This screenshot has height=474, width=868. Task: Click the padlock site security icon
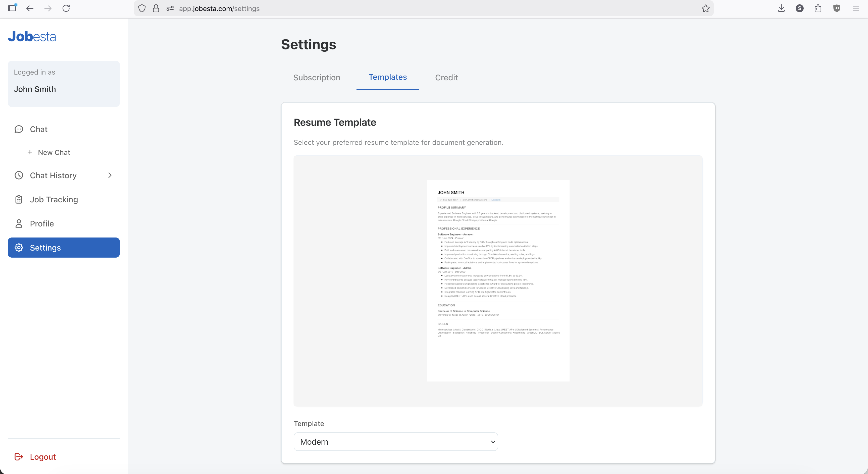click(156, 9)
